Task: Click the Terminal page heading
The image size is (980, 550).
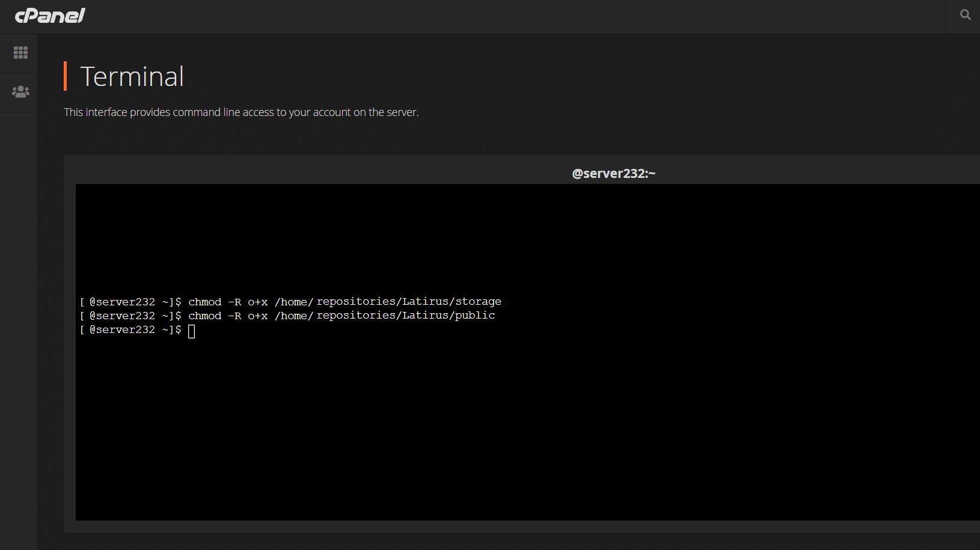Action: coord(132,76)
